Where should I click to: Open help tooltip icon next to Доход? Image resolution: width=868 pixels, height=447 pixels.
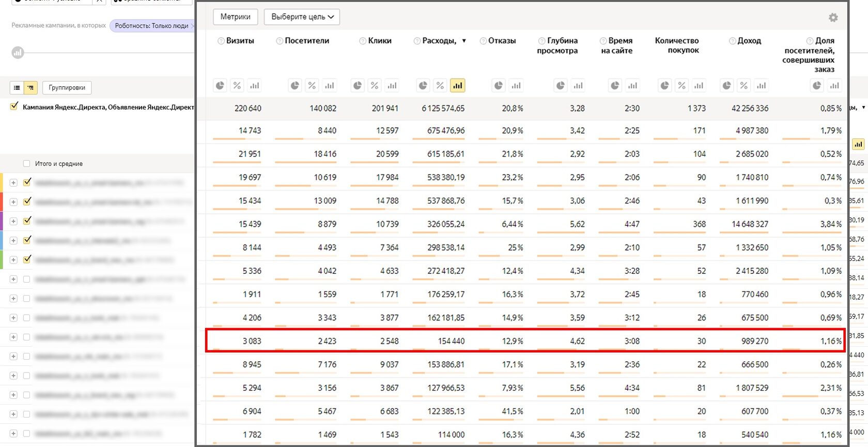(732, 41)
